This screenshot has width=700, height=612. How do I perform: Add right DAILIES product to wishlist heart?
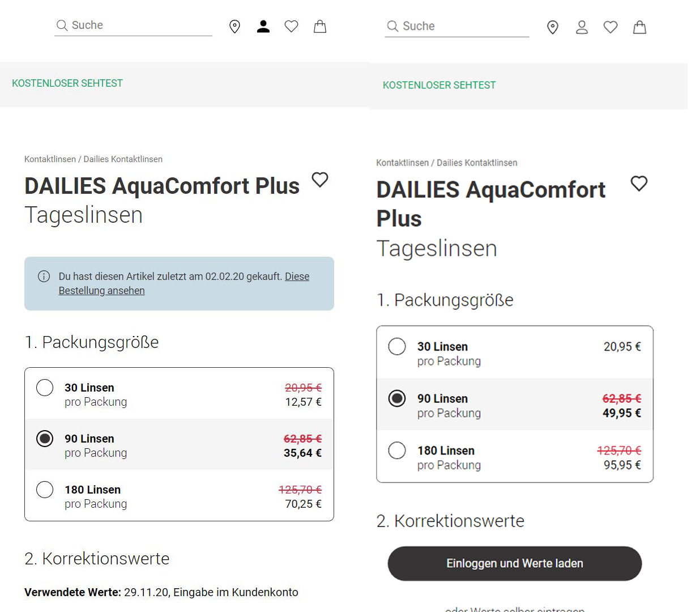(x=639, y=184)
